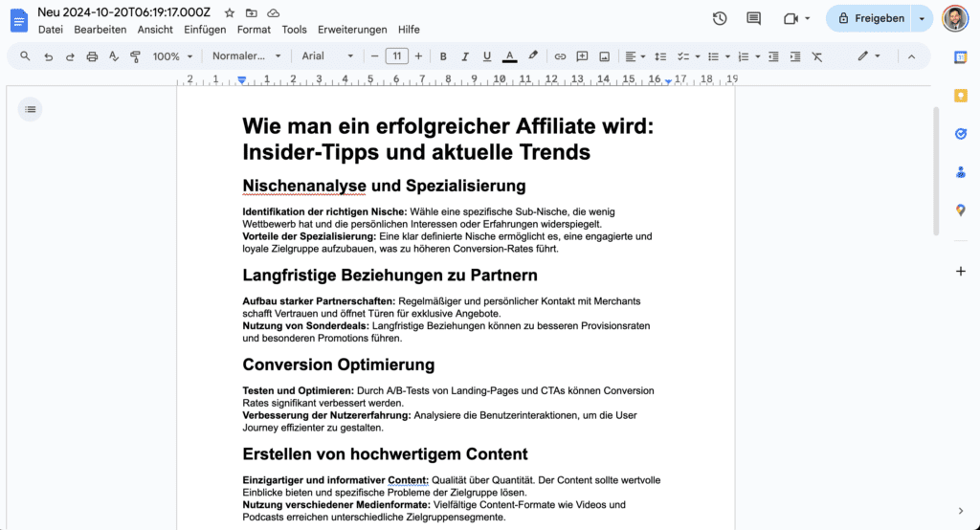Activate the paint format tool
The image size is (980, 530).
[x=135, y=56]
